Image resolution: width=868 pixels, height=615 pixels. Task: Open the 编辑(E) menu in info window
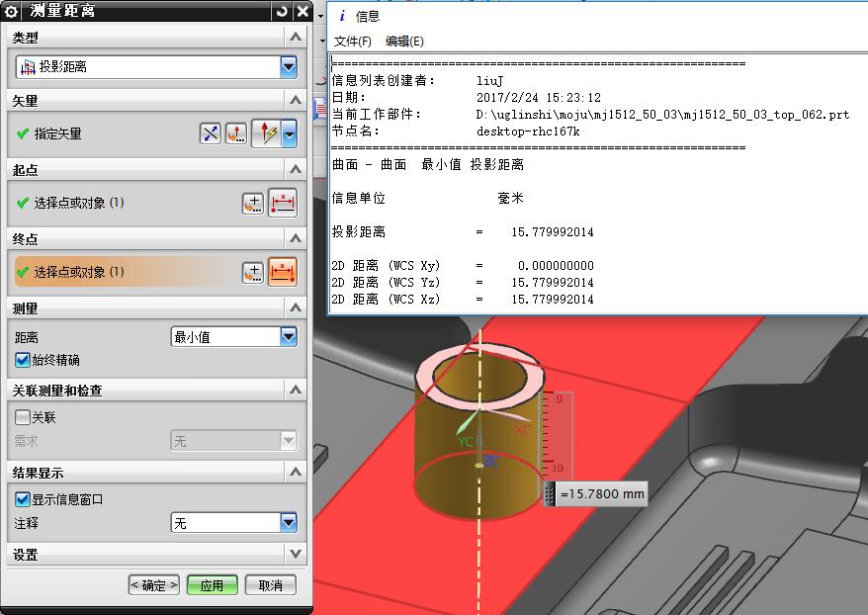[404, 41]
